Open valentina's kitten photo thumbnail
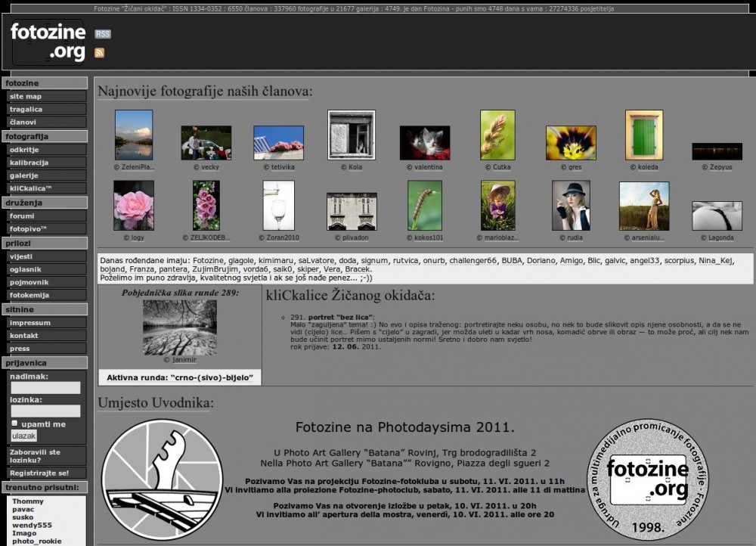This screenshot has width=756, height=546. tap(425, 143)
